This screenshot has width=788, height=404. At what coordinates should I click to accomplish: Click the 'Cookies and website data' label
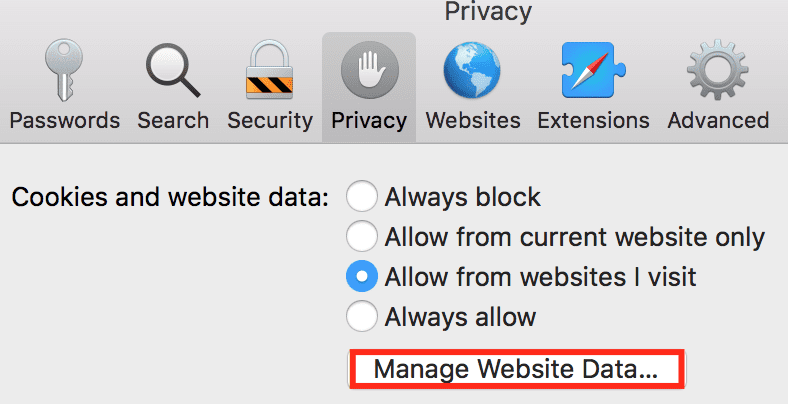170,197
